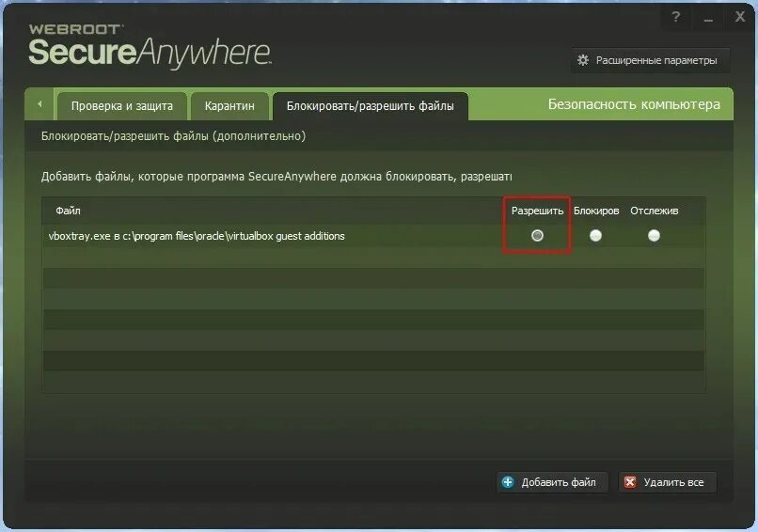Open the Расширенные параметры gear settings

coord(650,60)
